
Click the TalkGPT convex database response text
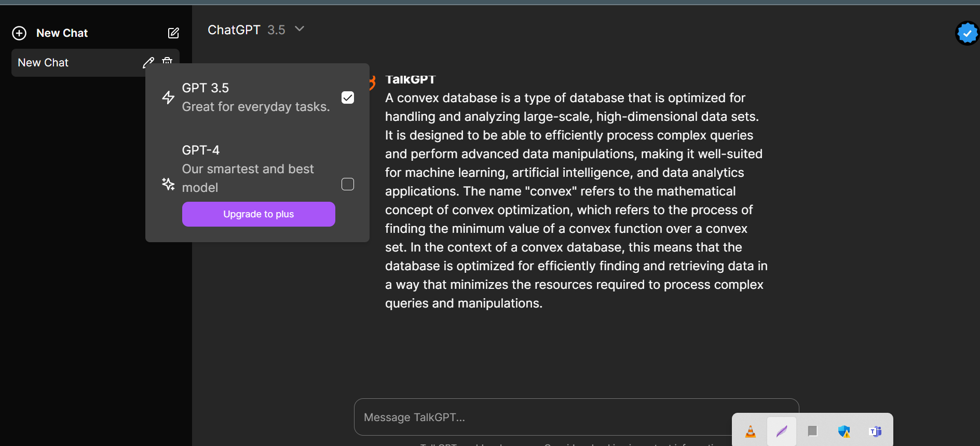click(x=576, y=201)
